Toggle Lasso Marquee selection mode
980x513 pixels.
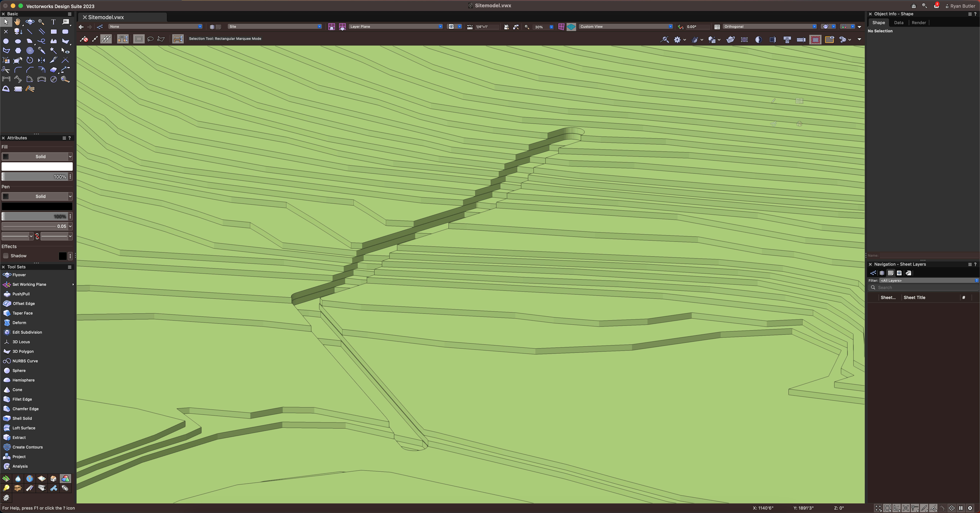click(150, 39)
